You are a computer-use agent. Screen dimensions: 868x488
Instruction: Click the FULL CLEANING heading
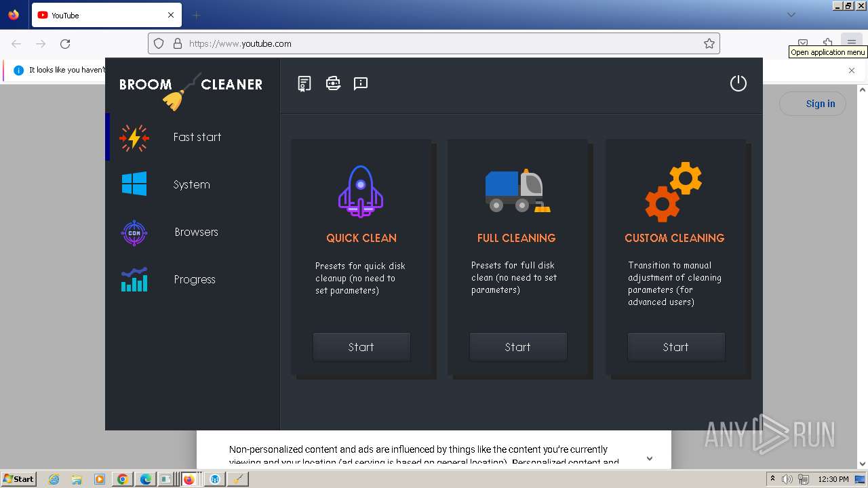pos(516,238)
